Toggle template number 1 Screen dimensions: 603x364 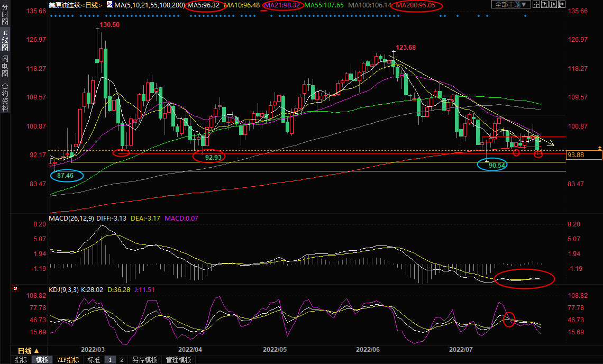click(110, 360)
